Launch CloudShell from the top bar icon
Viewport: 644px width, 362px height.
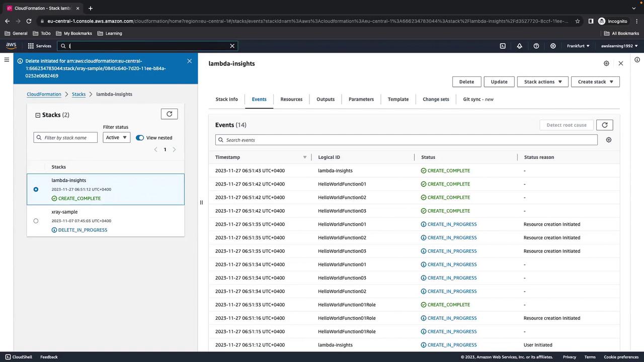pos(503,46)
